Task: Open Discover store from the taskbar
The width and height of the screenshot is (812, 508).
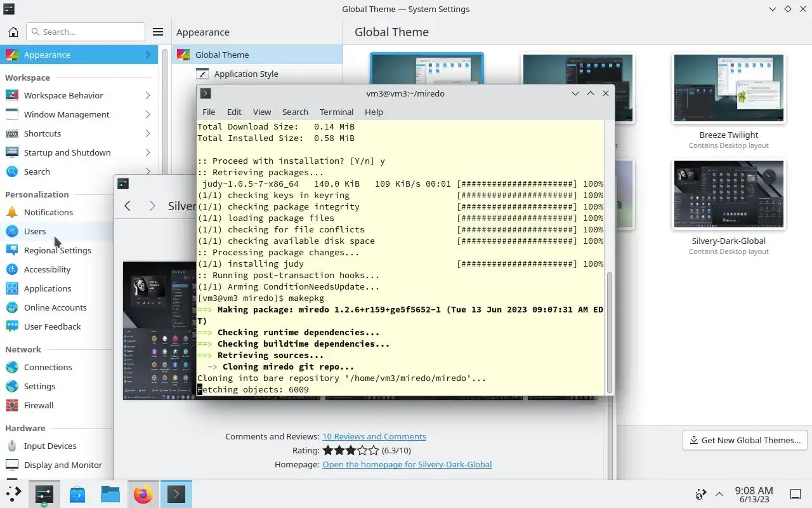Action: (x=77, y=494)
